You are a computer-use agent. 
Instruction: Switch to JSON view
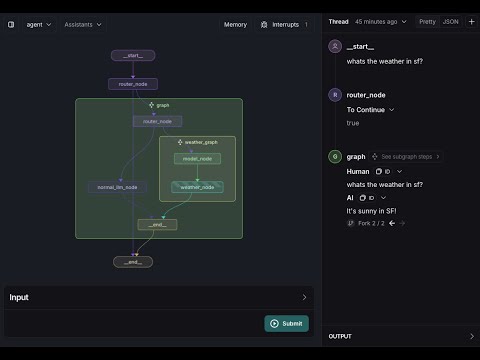click(x=450, y=22)
